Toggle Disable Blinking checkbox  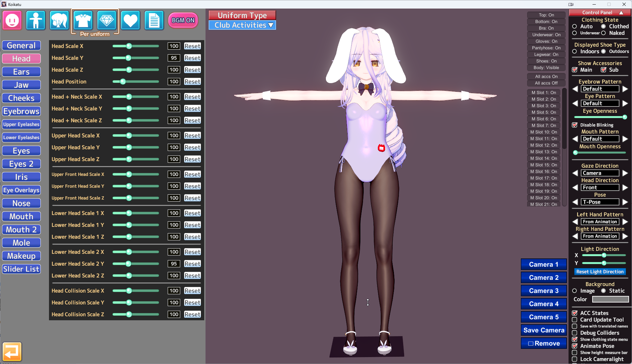[x=575, y=125]
